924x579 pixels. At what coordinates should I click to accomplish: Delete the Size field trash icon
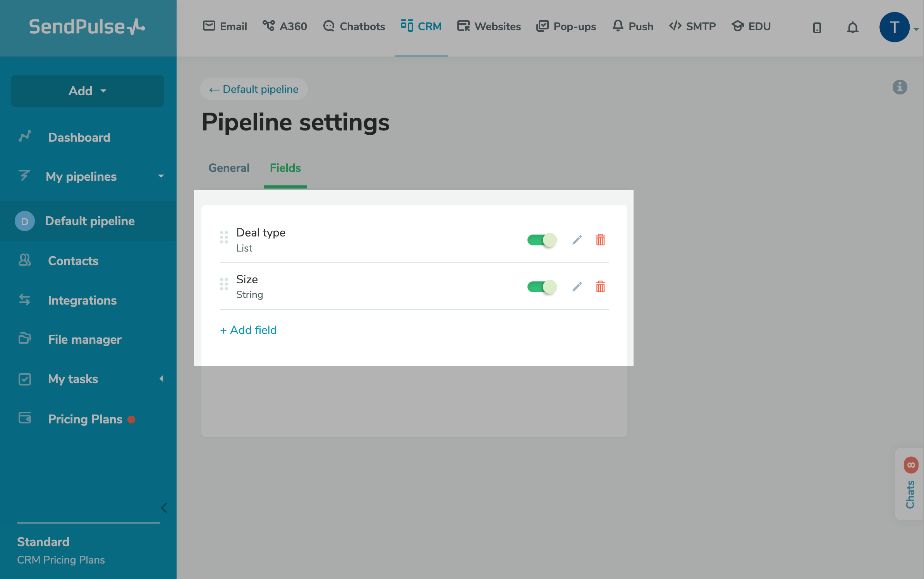coord(600,287)
